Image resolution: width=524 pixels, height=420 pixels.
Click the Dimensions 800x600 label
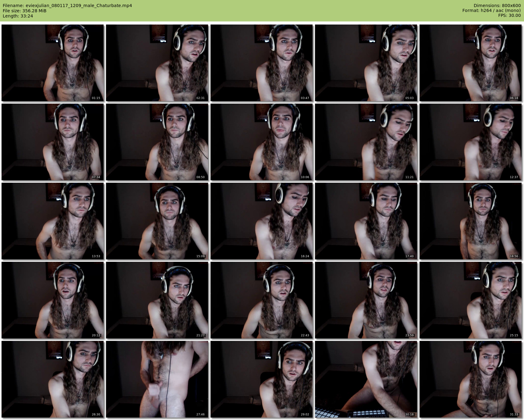tap(497, 6)
